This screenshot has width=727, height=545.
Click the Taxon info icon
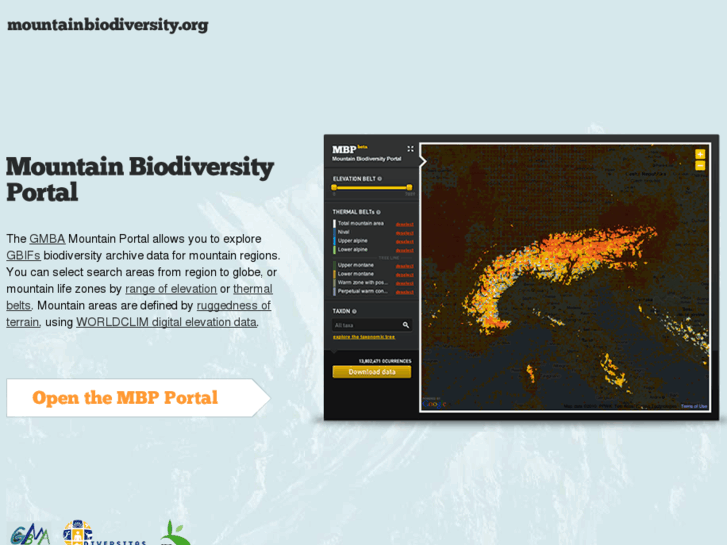click(x=354, y=311)
